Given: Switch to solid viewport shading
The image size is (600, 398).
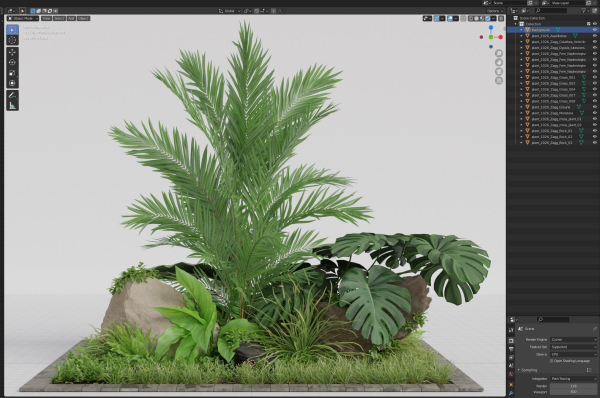Looking at the screenshot, I should (476, 18).
